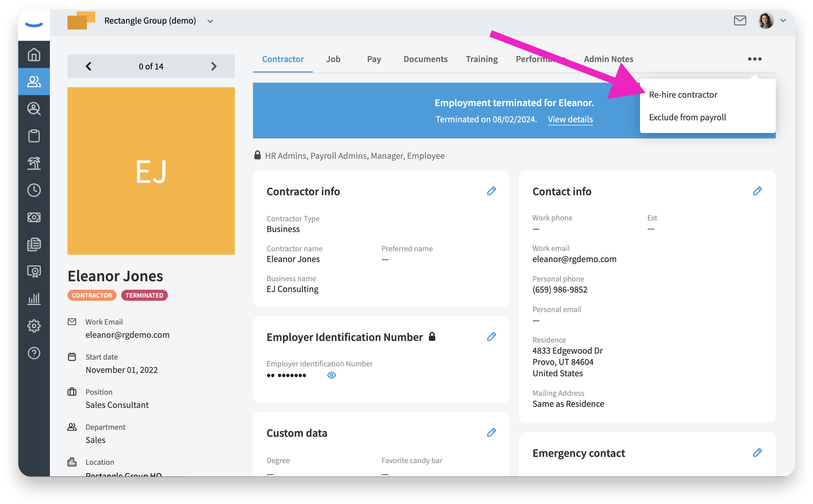Switch to the Admin Notes tab

[608, 59]
